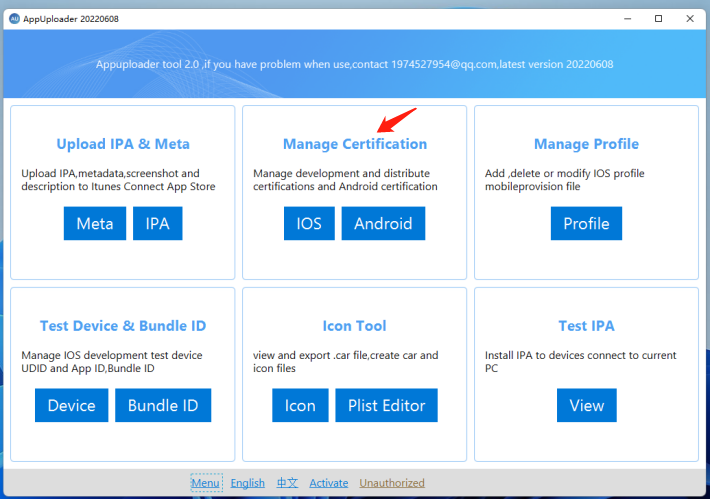Switch language to 中文
This screenshot has height=499, width=710.
(x=288, y=483)
